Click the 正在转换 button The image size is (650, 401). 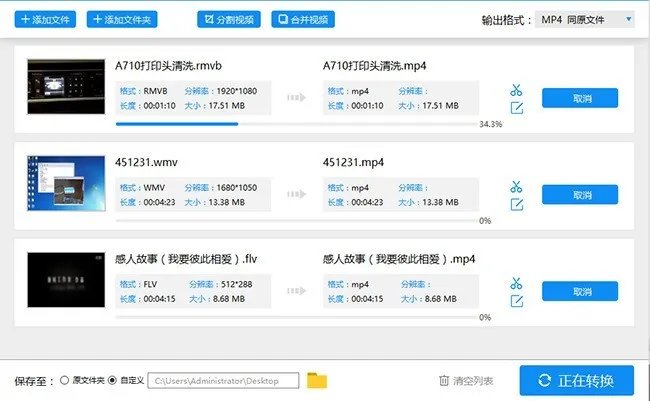point(577,380)
